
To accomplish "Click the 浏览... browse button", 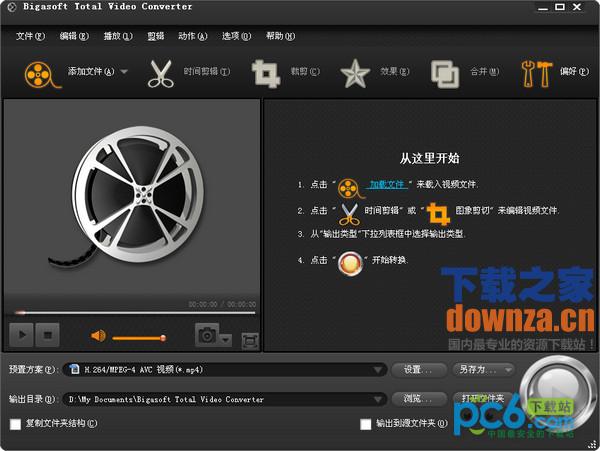I will tap(419, 399).
